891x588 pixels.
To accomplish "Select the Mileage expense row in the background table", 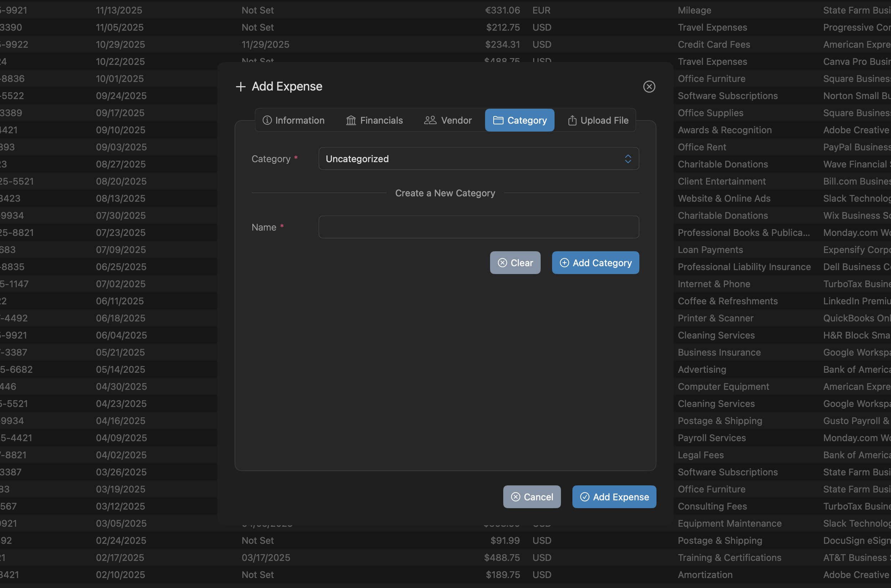I will pos(694,10).
